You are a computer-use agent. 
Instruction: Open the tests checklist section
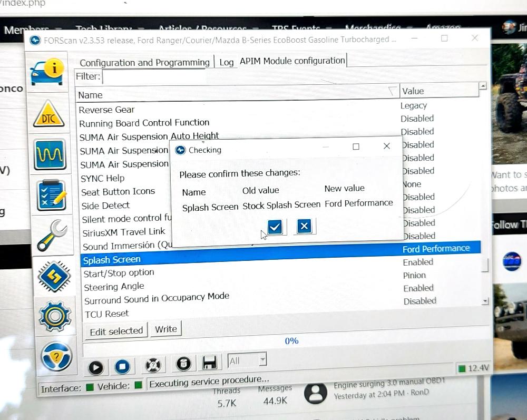click(51, 194)
